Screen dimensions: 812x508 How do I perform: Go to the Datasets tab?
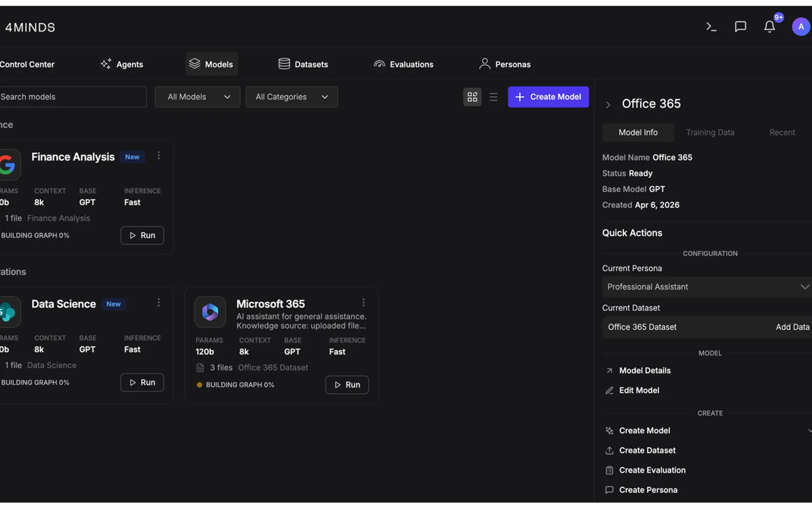pos(303,64)
